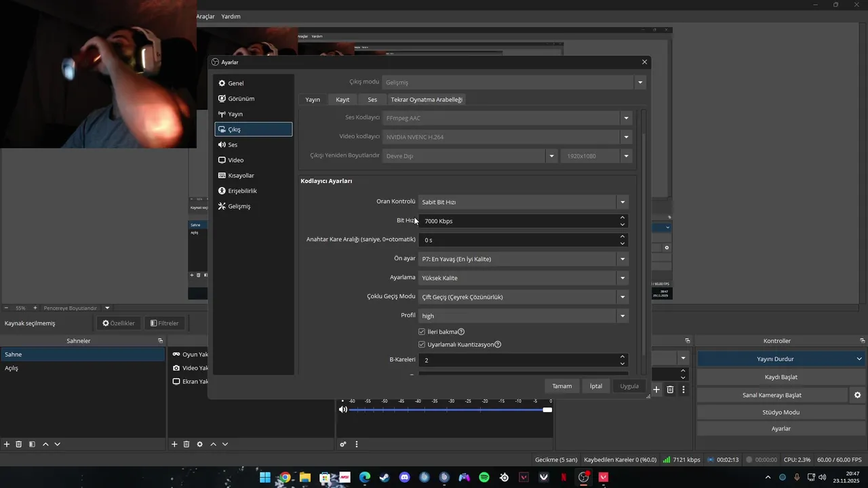Switch to the Ses output tab
This screenshot has width=868, height=488.
click(372, 100)
